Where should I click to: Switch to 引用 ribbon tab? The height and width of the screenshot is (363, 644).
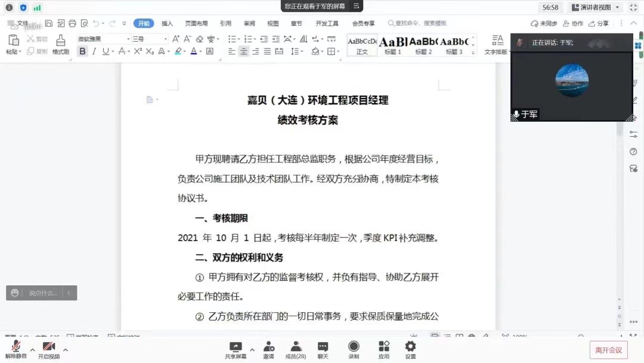pos(225,23)
